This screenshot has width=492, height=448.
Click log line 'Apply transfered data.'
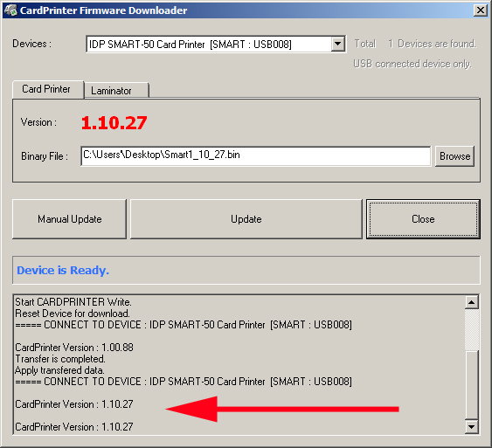pyautogui.click(x=59, y=370)
